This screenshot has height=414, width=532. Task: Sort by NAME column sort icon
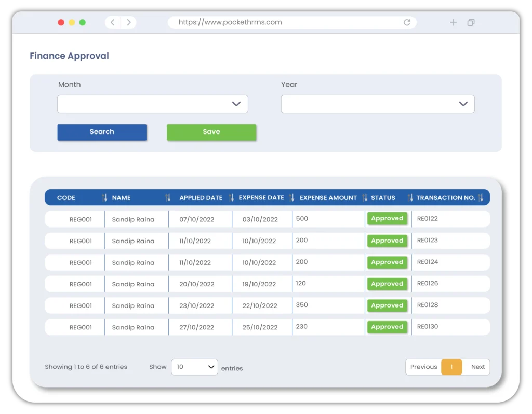click(x=168, y=197)
